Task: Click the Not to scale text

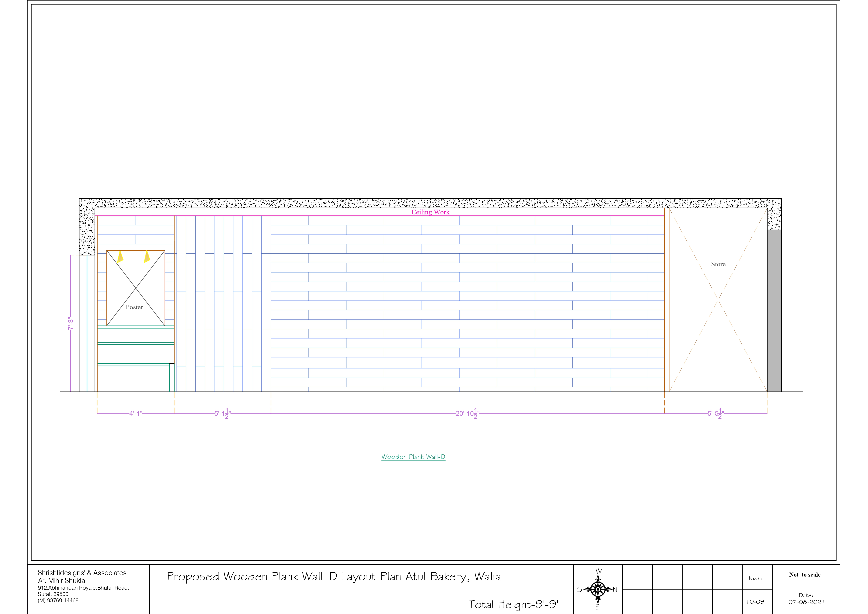Action: pos(805,574)
